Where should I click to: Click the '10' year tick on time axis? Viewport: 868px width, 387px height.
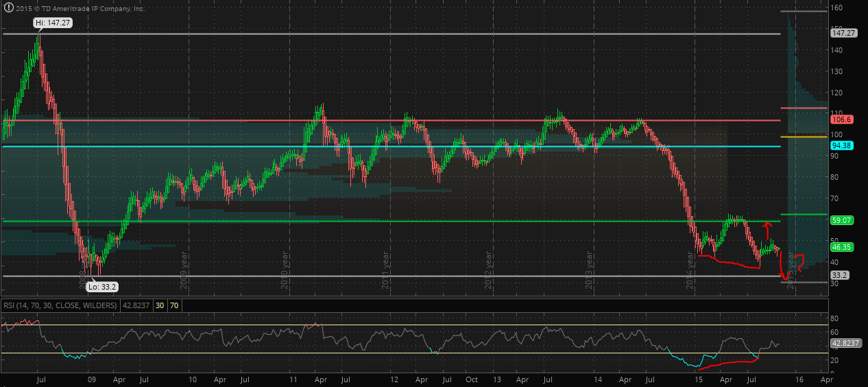click(193, 379)
